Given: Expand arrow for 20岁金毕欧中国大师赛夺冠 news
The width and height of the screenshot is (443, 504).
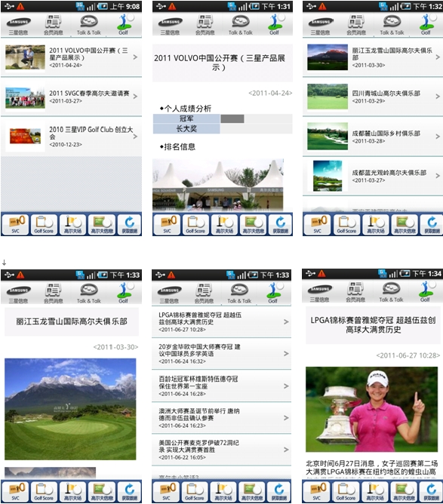Looking at the screenshot, I should click(286, 354).
